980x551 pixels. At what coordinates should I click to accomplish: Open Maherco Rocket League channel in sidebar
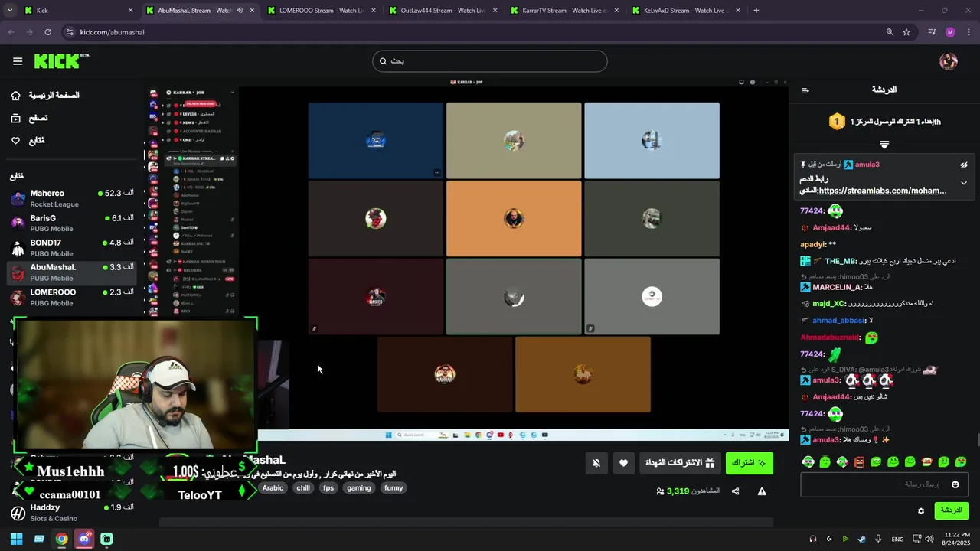[72, 199]
